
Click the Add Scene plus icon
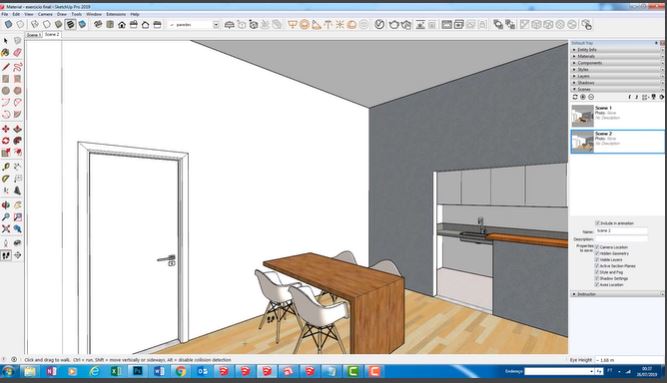pyautogui.click(x=583, y=97)
